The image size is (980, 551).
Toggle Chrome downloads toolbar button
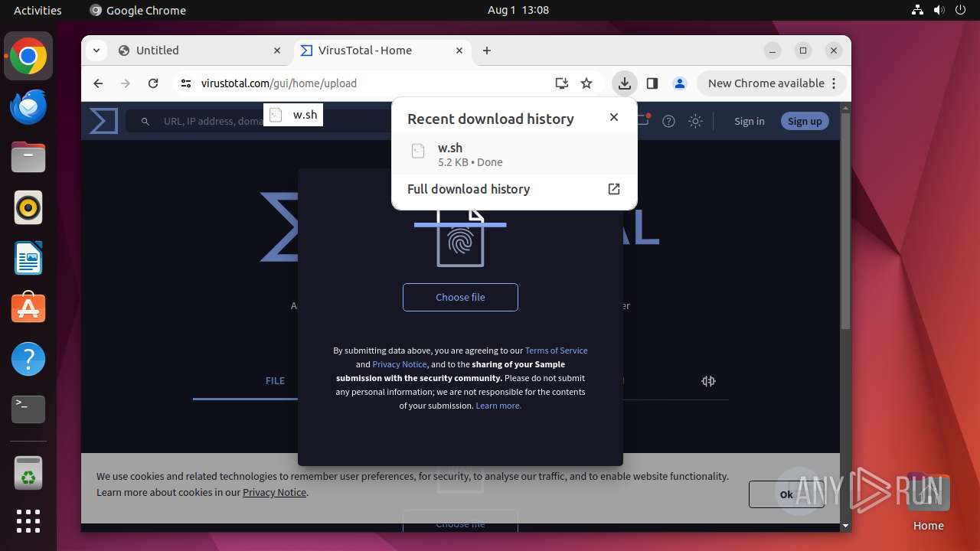click(625, 83)
